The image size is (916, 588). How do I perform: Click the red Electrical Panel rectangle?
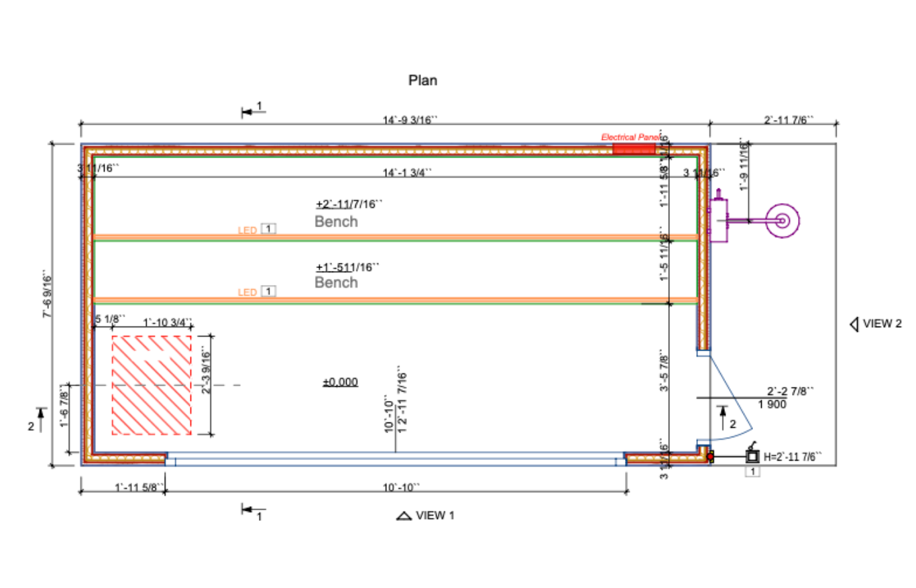click(x=634, y=148)
